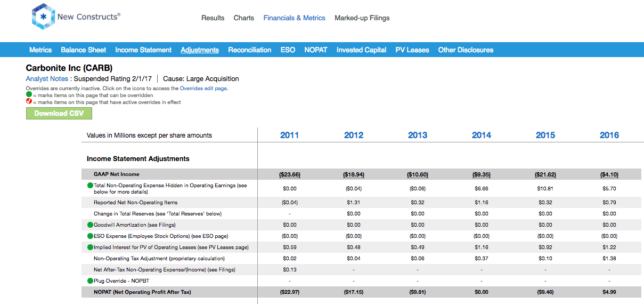Open the Analyst Notes link
Image resolution: width=644 pixels, height=304 pixels.
click(x=47, y=78)
